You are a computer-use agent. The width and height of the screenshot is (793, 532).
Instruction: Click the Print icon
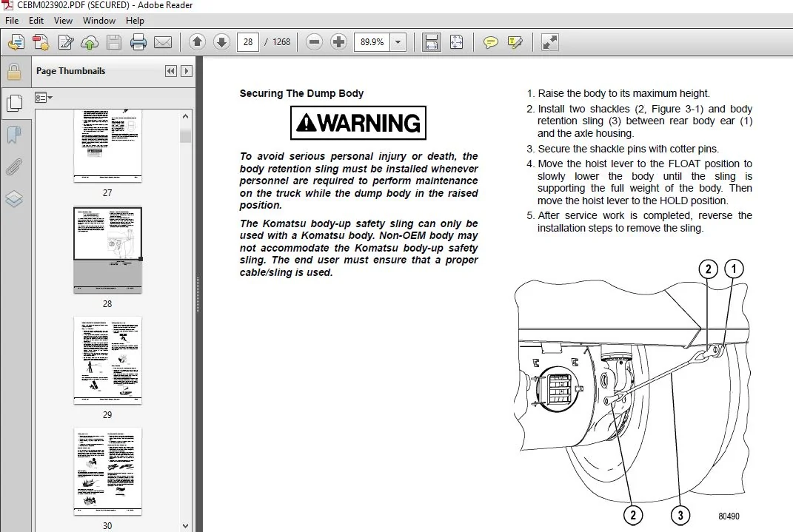click(138, 42)
